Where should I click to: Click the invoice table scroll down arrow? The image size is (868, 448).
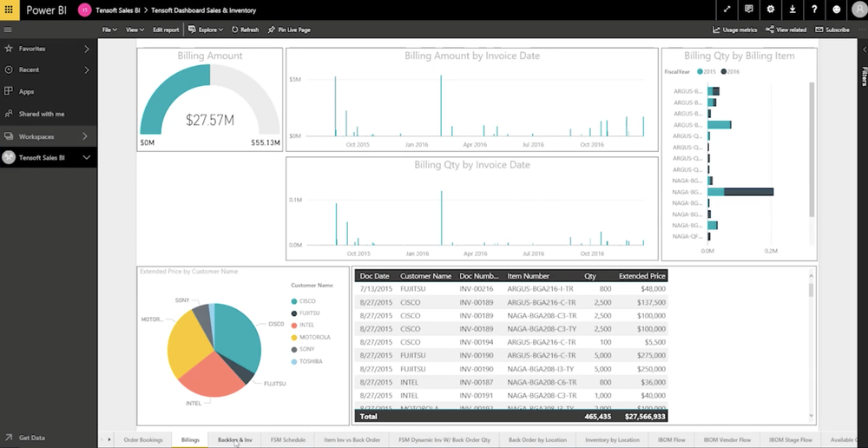812,415
